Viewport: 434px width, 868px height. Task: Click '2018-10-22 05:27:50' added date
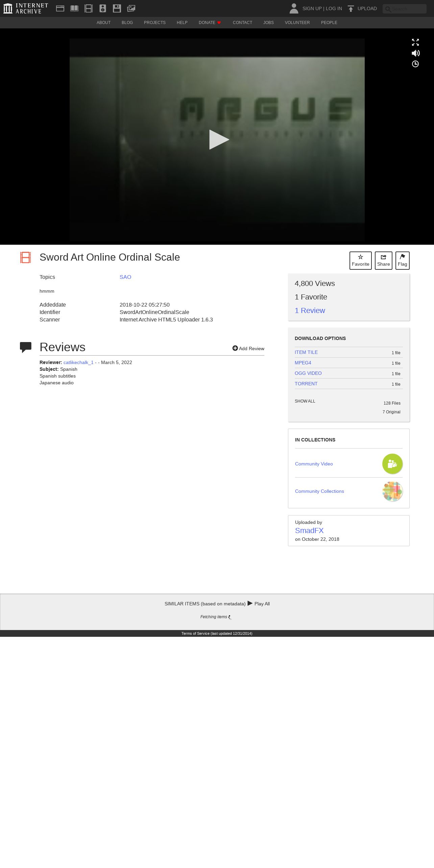[145, 305]
